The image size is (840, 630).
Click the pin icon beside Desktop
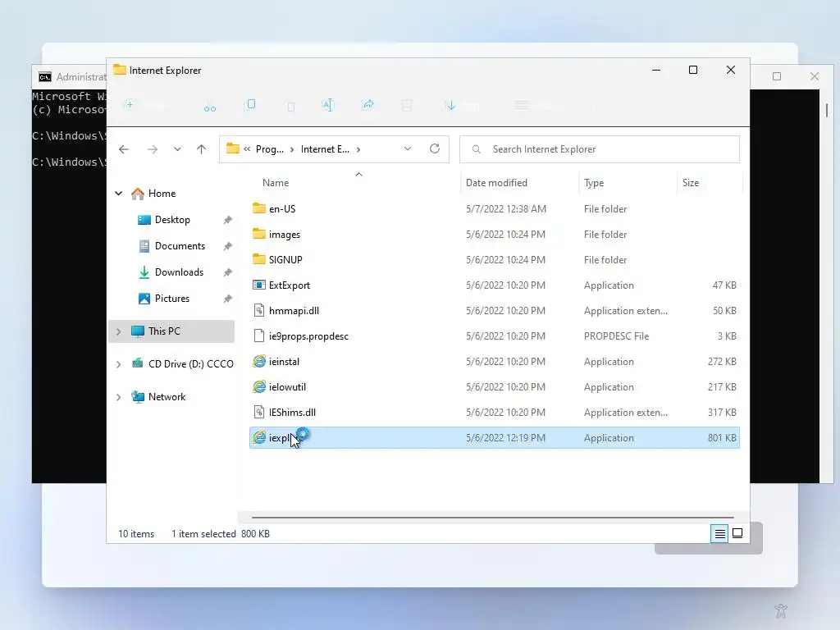tap(228, 220)
